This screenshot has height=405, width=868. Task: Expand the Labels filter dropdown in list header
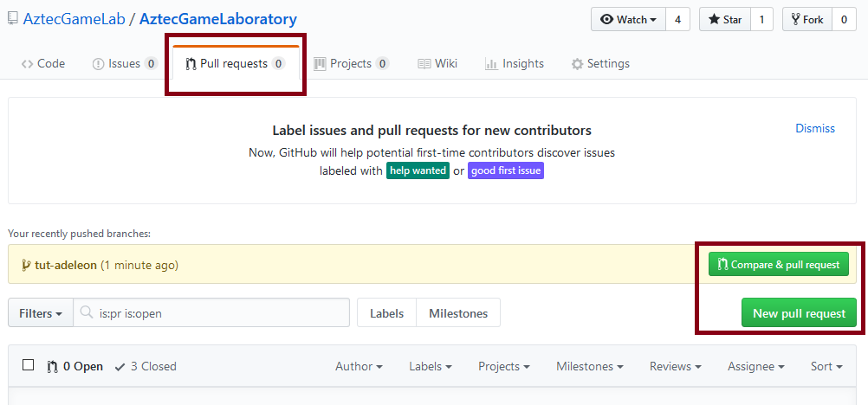click(x=431, y=366)
